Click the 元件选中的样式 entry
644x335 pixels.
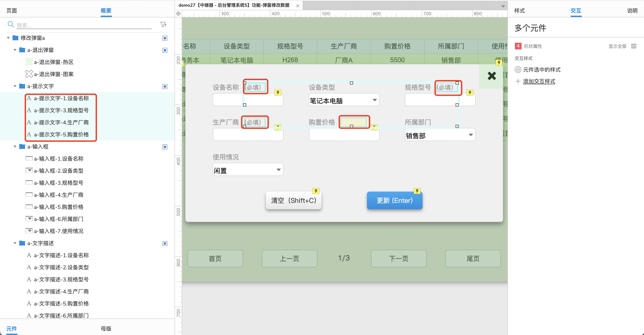[x=542, y=70]
